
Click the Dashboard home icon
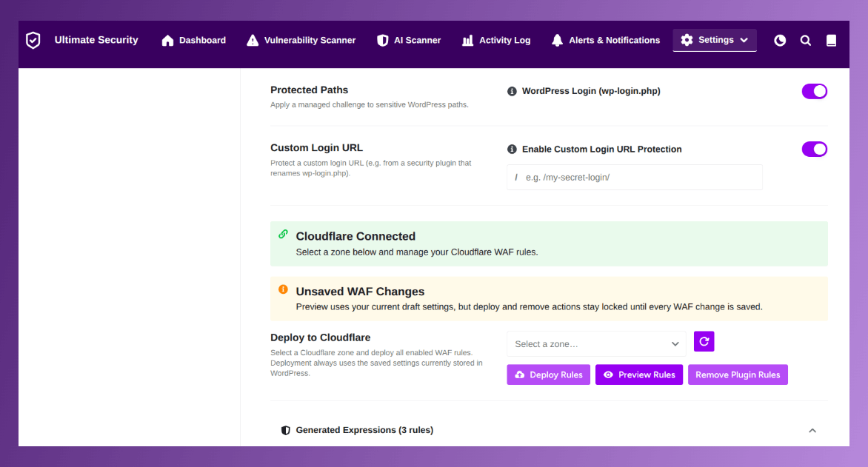167,41
